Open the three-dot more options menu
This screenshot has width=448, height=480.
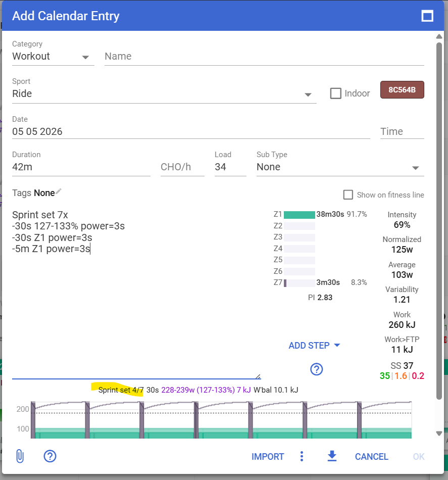302,456
